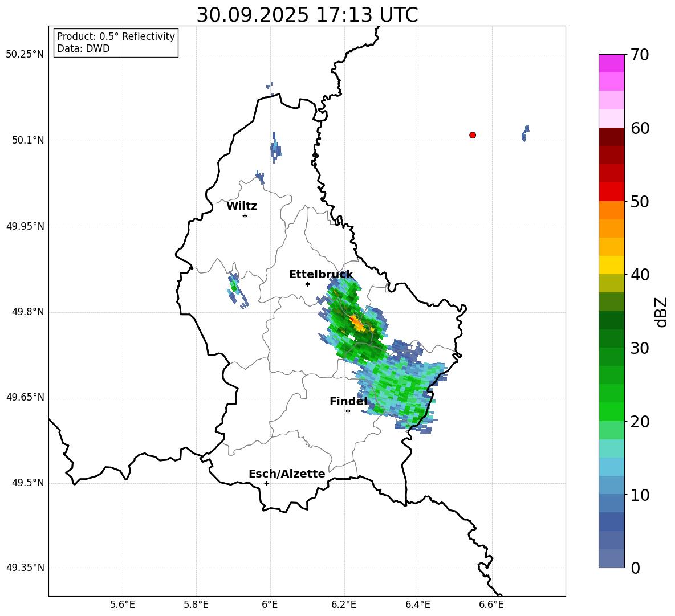
Task: Click the 50 tick label on colorbar
Action: pyautogui.click(x=640, y=201)
